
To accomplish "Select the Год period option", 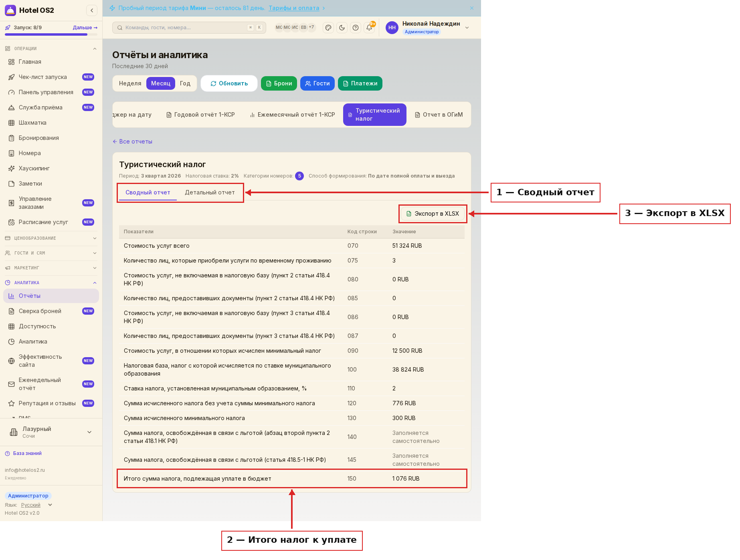I will [185, 83].
